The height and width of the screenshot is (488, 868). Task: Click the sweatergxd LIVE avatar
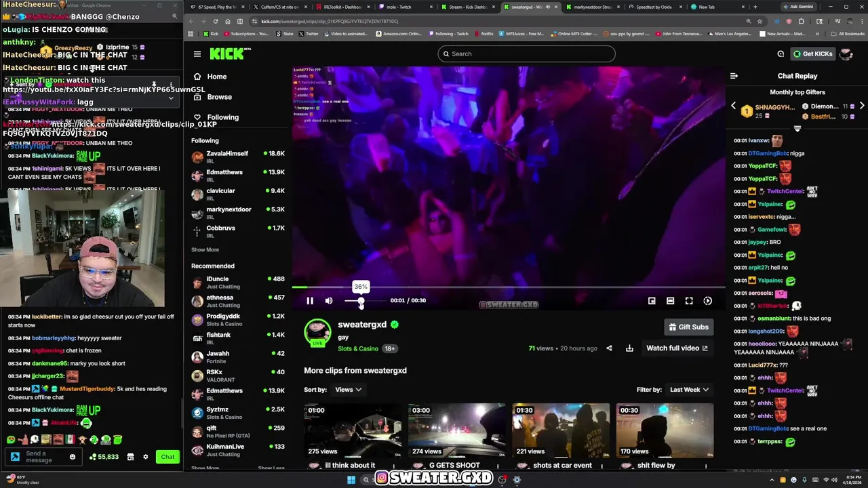[317, 332]
